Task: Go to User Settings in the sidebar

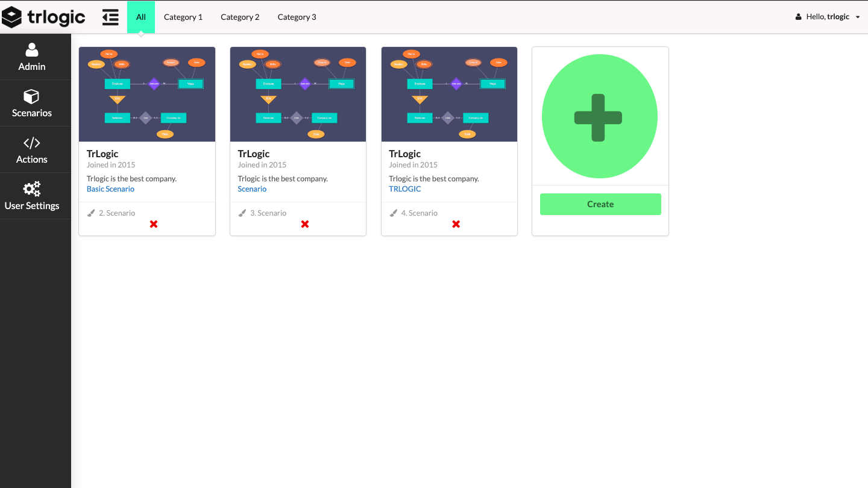Action: pos(32,196)
